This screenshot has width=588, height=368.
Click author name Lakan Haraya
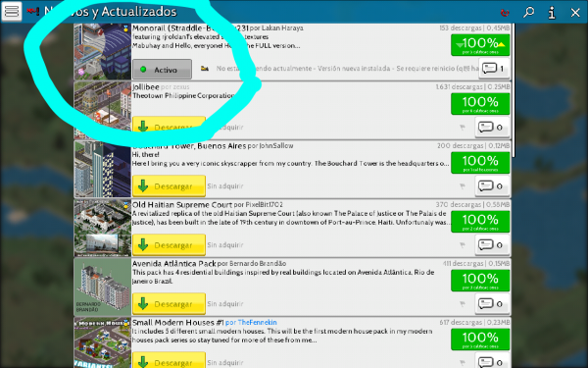coord(282,28)
